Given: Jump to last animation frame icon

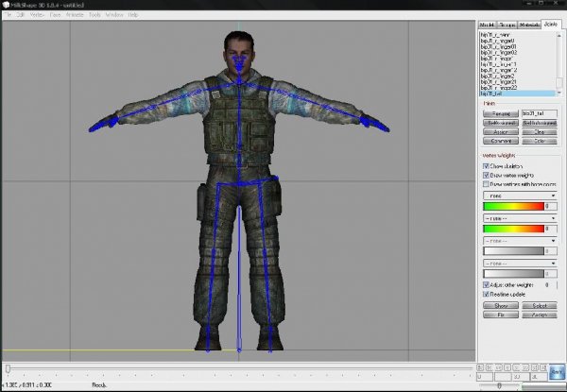Looking at the screenshot, I should pos(543,367).
